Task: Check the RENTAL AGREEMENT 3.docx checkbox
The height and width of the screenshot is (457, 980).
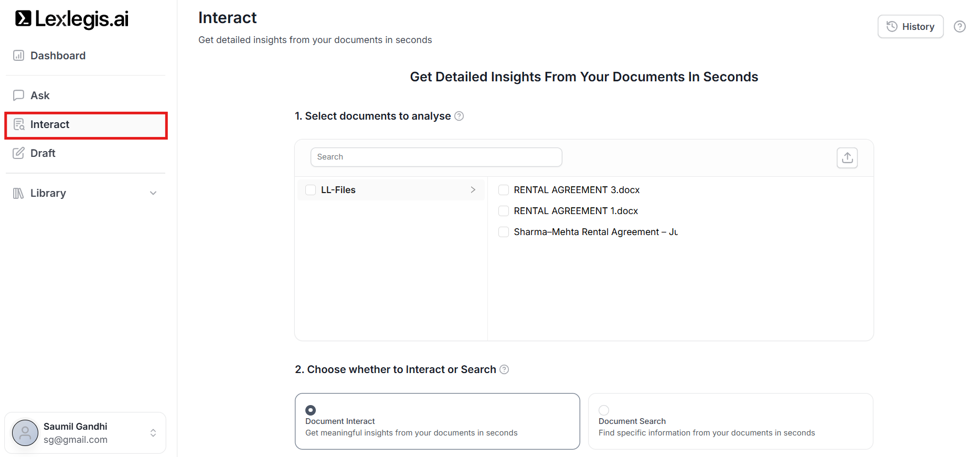Action: [504, 190]
